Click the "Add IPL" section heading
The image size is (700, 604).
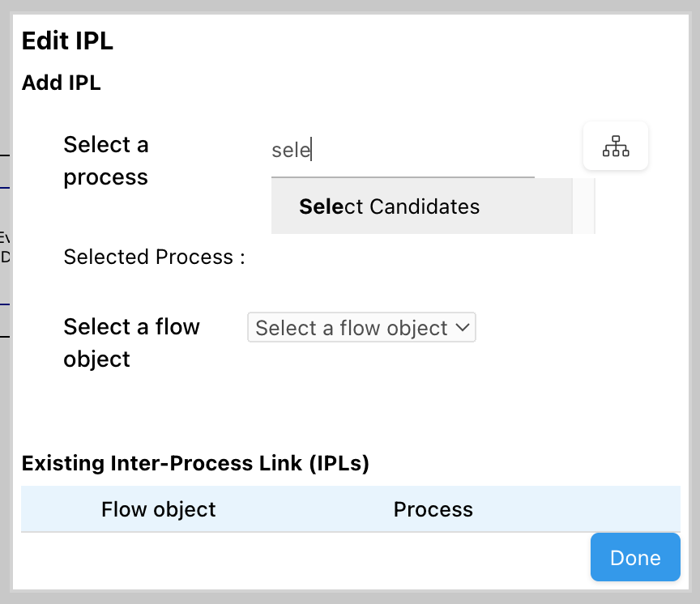[x=61, y=83]
